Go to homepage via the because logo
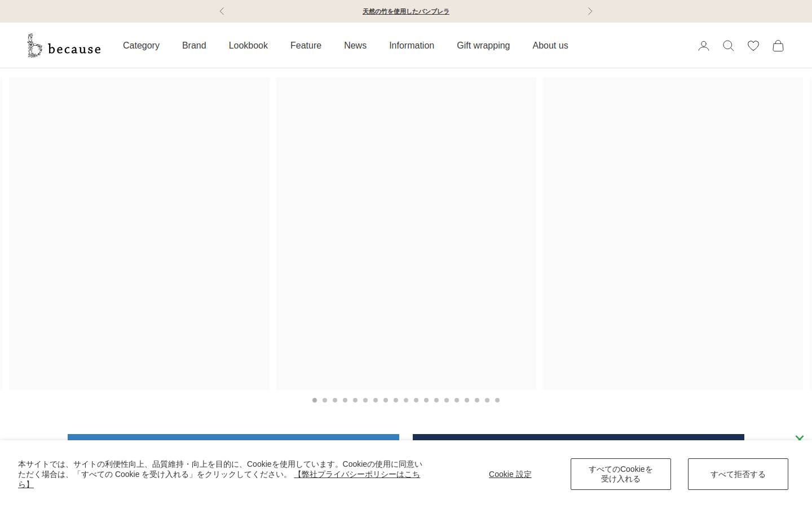The image size is (812, 508). click(x=64, y=45)
